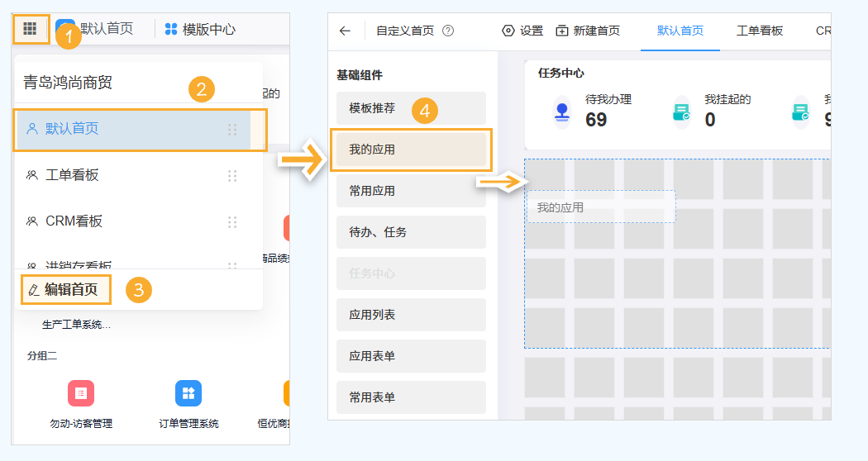Select the 常用应用 component

[412, 191]
